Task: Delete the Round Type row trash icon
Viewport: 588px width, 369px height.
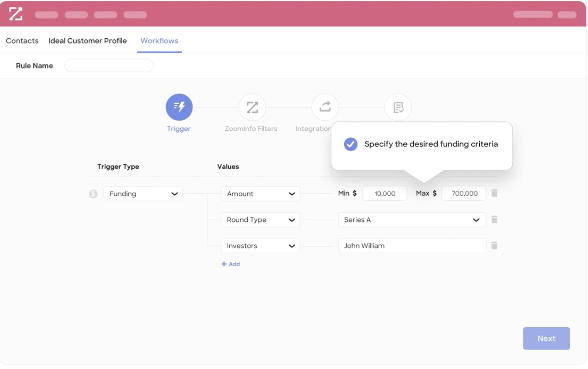Action: 494,219
